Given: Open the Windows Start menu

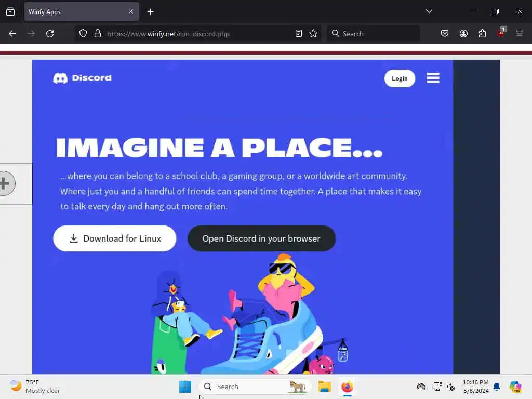Looking at the screenshot, I should tap(185, 387).
